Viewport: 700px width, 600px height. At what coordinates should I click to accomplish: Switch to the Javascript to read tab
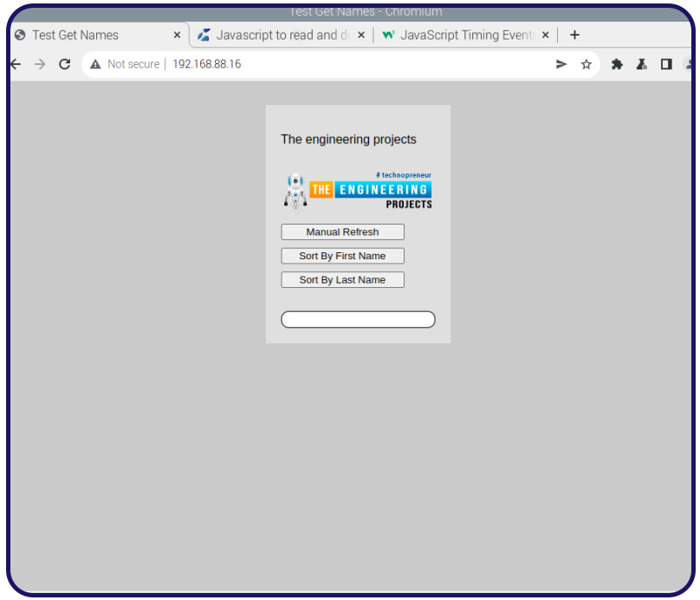[282, 35]
